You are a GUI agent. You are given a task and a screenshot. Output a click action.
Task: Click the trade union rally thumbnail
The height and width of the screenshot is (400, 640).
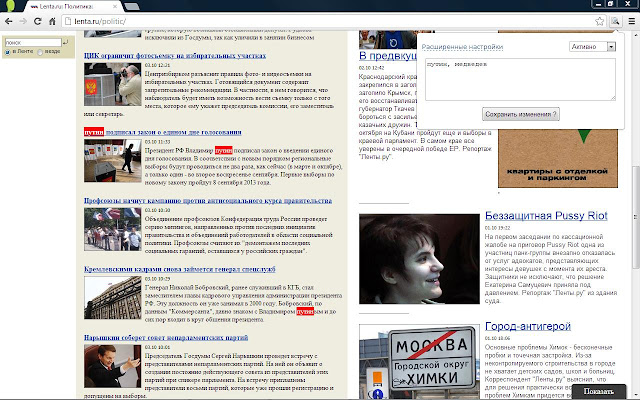[113, 229]
